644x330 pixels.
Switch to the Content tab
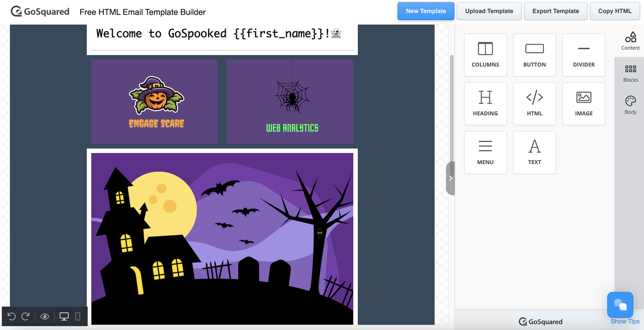(630, 41)
